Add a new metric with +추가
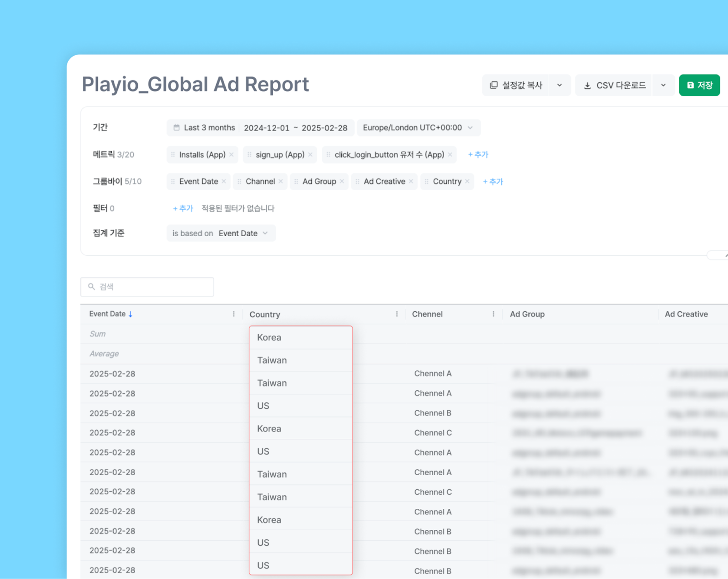728x579 pixels. (478, 155)
